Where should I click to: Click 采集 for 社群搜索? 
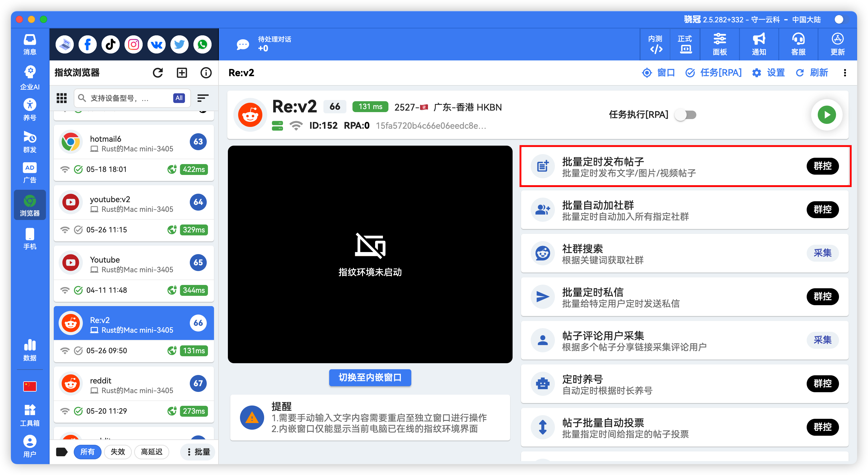click(x=822, y=253)
